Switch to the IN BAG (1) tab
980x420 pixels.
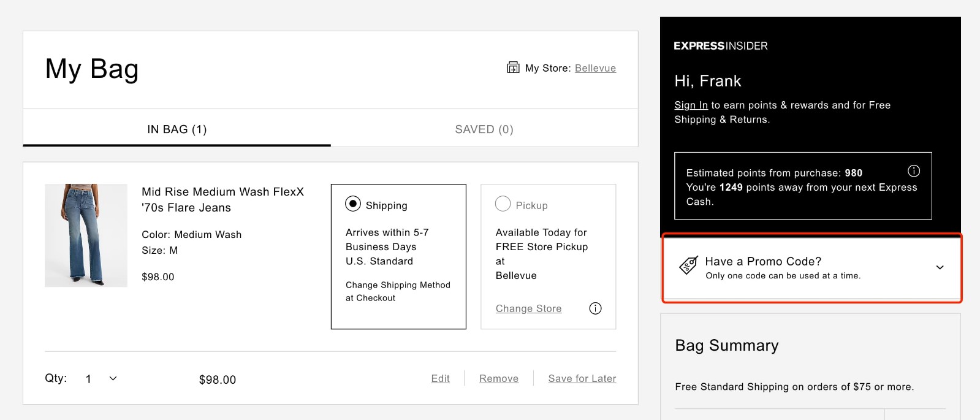[x=177, y=129]
